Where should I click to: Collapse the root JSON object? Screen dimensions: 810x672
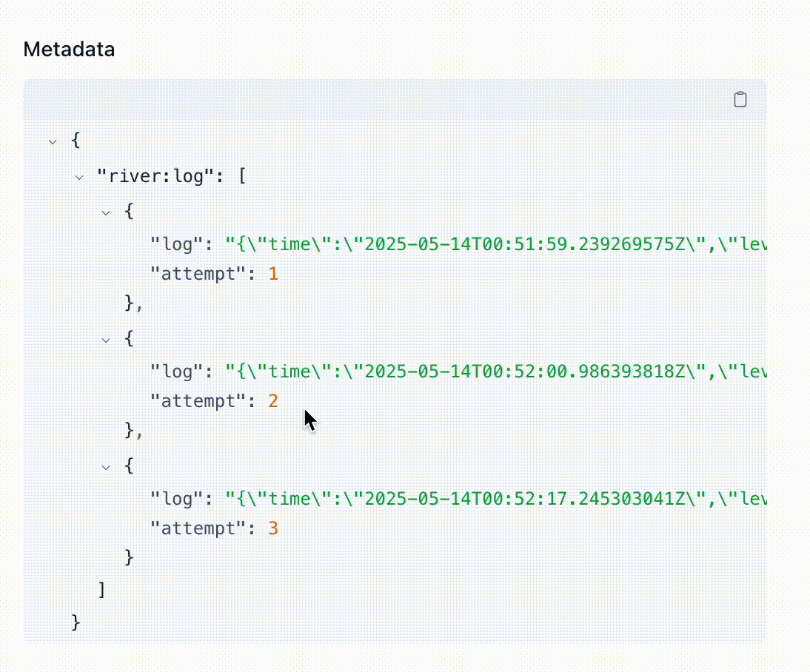click(53, 141)
